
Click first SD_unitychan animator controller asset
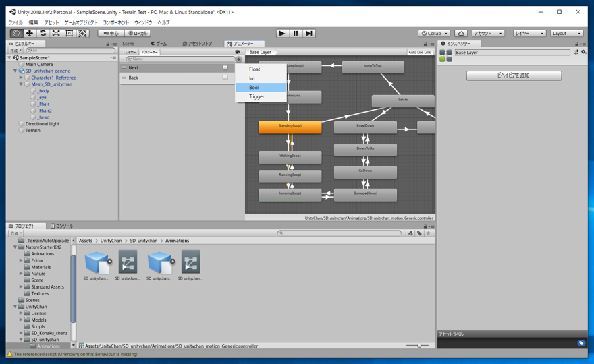[128, 262]
